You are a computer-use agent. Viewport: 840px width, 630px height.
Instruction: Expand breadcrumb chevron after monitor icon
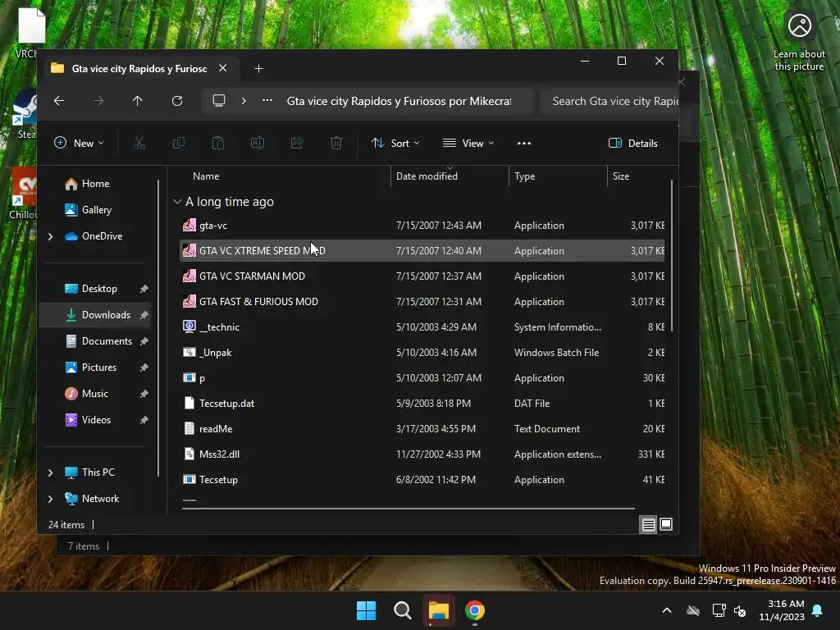click(244, 101)
